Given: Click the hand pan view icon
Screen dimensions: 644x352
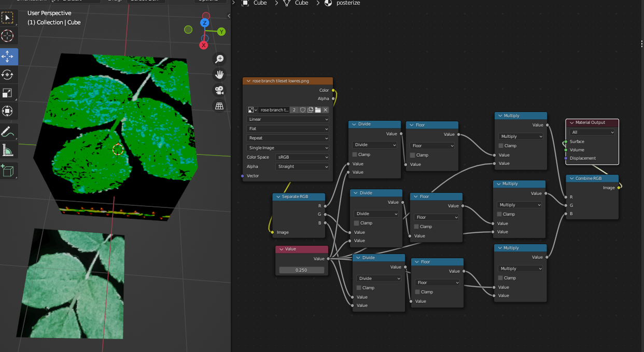Looking at the screenshot, I should (219, 74).
